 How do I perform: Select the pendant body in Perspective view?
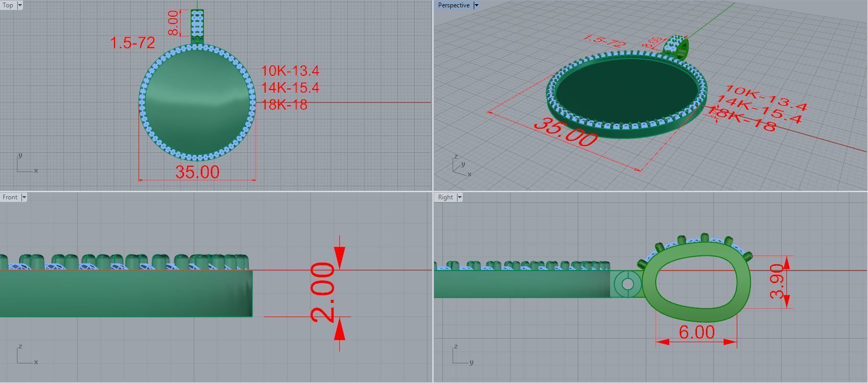(627, 95)
